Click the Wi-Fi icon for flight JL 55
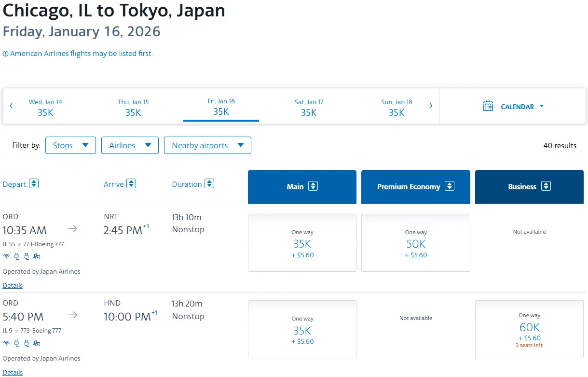 (x=6, y=256)
